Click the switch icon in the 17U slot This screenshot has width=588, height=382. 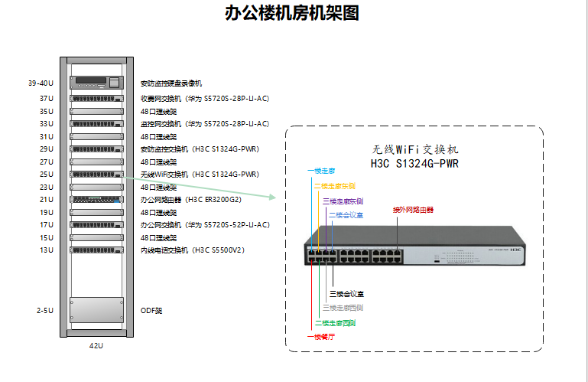(x=97, y=225)
